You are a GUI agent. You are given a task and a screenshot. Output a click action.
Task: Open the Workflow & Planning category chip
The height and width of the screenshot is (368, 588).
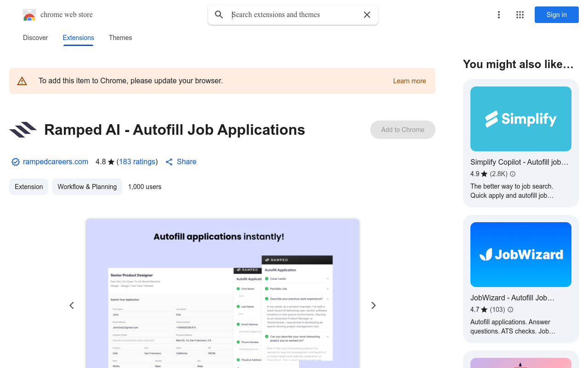point(87,187)
